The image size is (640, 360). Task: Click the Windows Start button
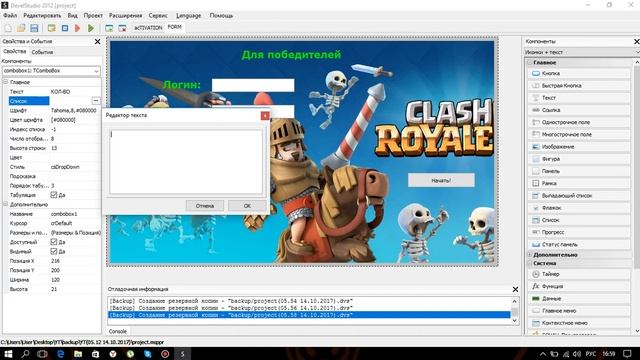pyautogui.click(x=8, y=354)
